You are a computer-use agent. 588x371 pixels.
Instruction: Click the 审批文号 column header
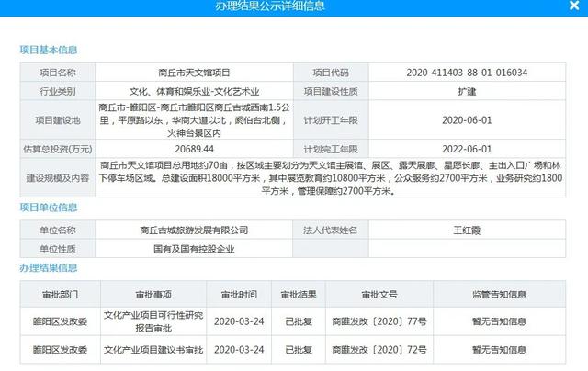(x=379, y=295)
